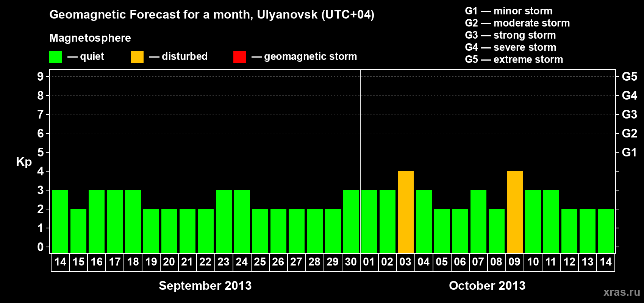Click the green quiet legend swatch
Image resolution: width=644 pixels, height=303 pixels.
[56, 57]
